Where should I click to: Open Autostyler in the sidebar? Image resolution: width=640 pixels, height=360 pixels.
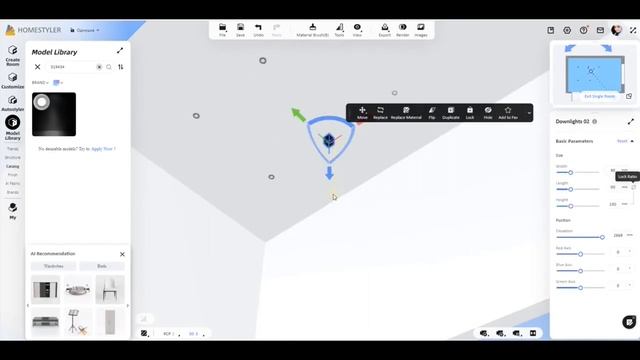point(13,104)
